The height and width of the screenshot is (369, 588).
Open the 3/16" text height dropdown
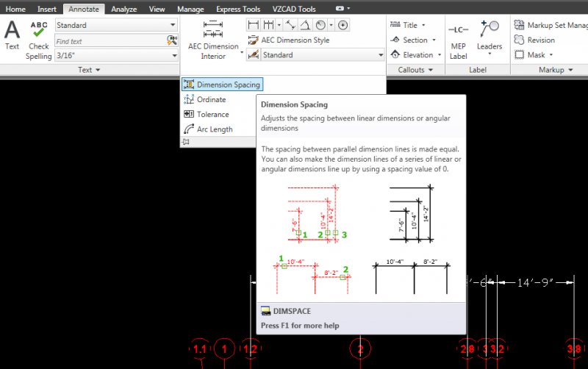(x=173, y=55)
